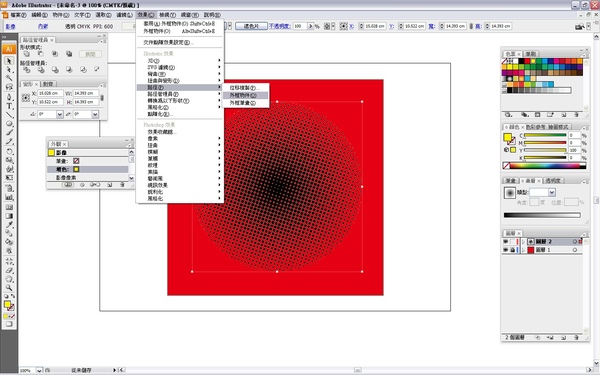Click X position field in Transform panel
Image resolution: width=600 pixels, height=375 pixels.
(x=50, y=93)
